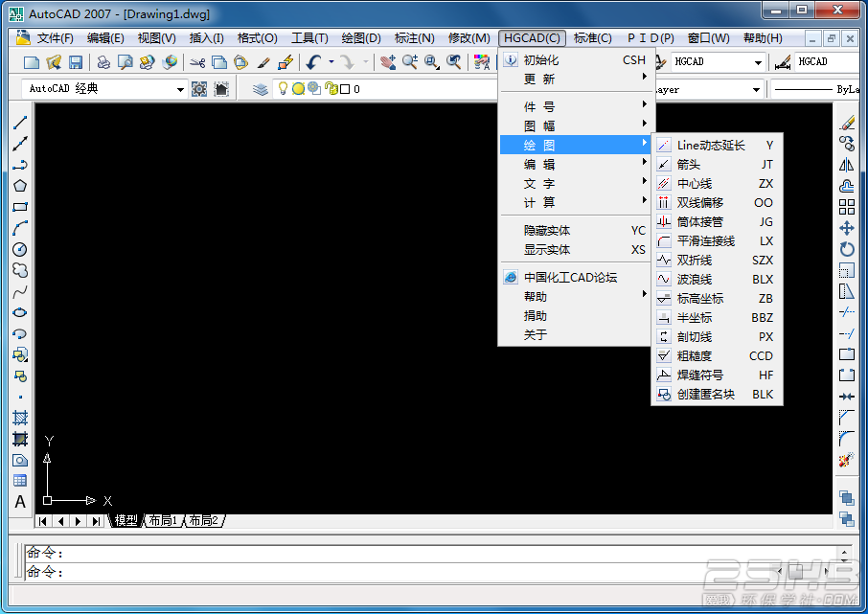Click 初始化 in the HGCAD menu

click(x=574, y=59)
